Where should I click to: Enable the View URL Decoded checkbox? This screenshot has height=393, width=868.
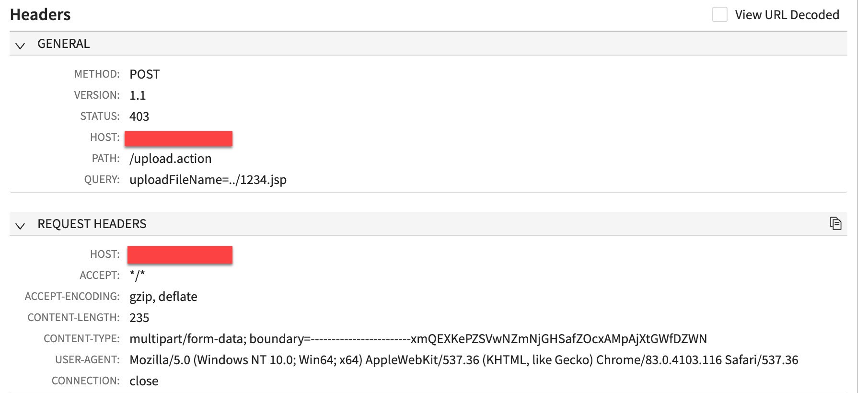719,15
